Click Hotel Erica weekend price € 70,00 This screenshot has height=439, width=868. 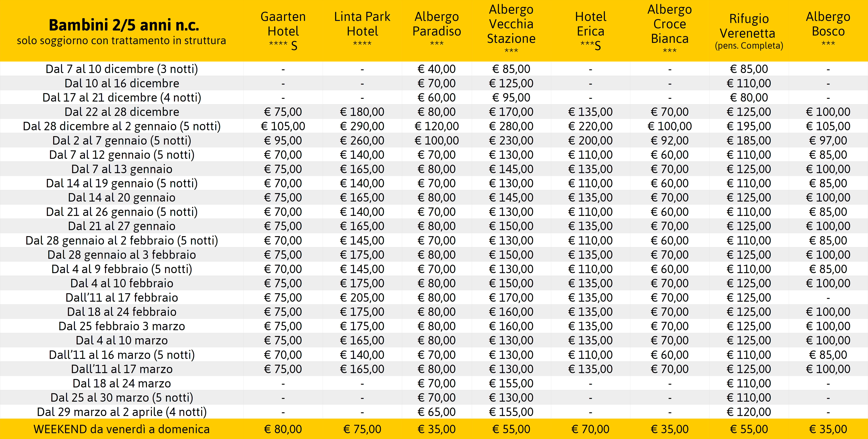[x=590, y=429]
